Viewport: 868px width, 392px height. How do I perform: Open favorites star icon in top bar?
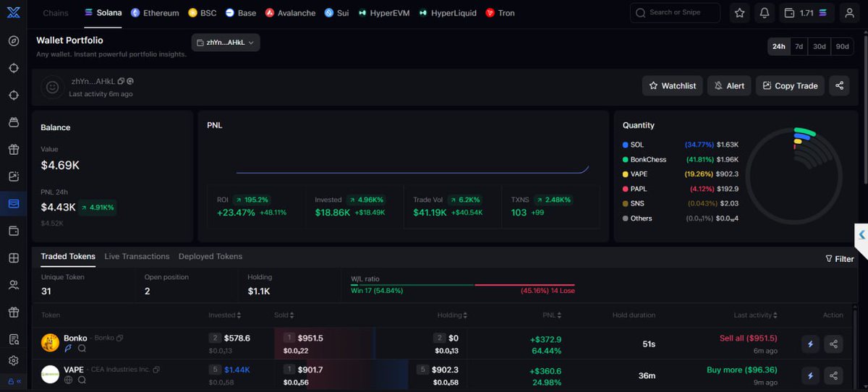(x=739, y=13)
